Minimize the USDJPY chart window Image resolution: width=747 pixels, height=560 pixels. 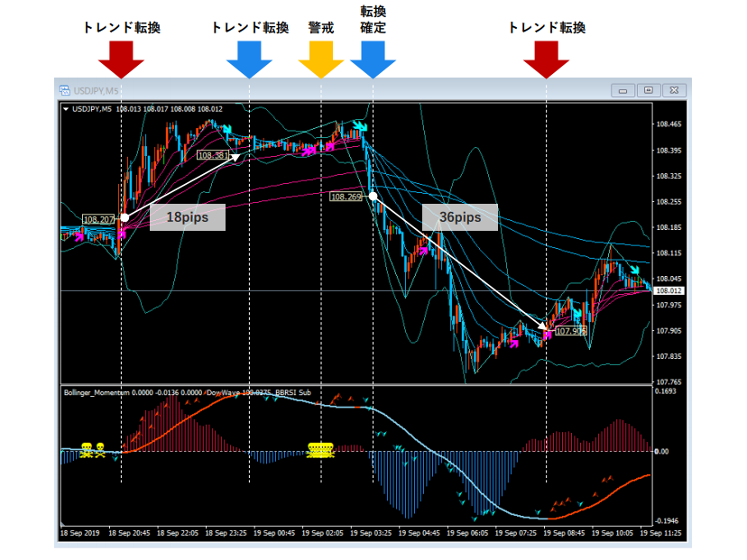622,90
